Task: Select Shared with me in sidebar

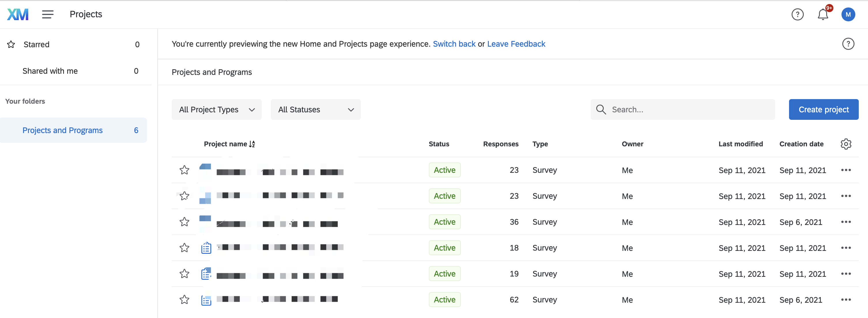Action: 50,71
